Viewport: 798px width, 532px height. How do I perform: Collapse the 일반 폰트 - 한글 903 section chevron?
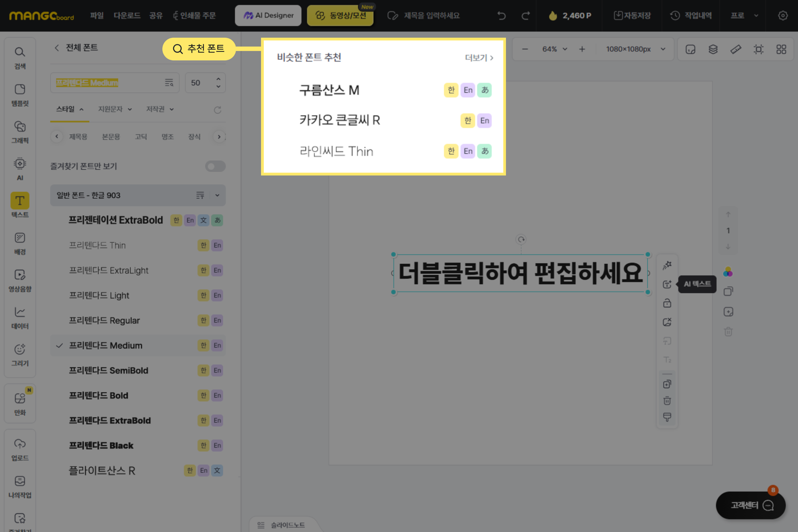tap(217, 195)
